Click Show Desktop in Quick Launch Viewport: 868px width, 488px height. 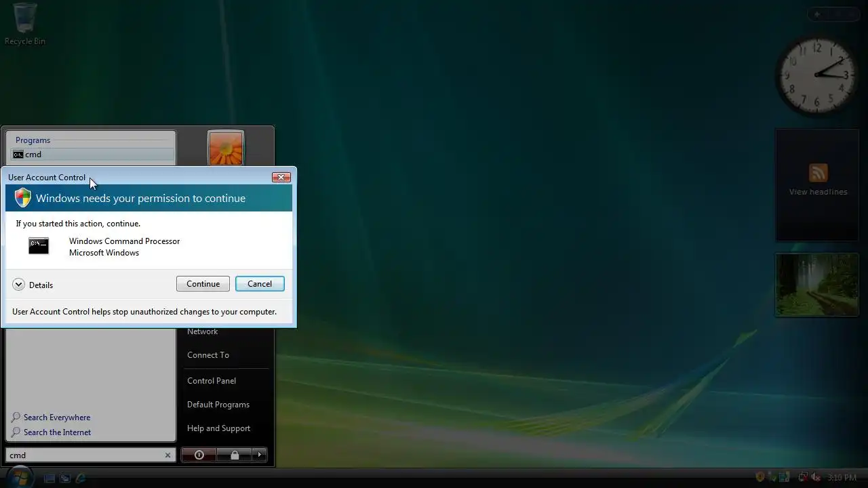coord(50,478)
